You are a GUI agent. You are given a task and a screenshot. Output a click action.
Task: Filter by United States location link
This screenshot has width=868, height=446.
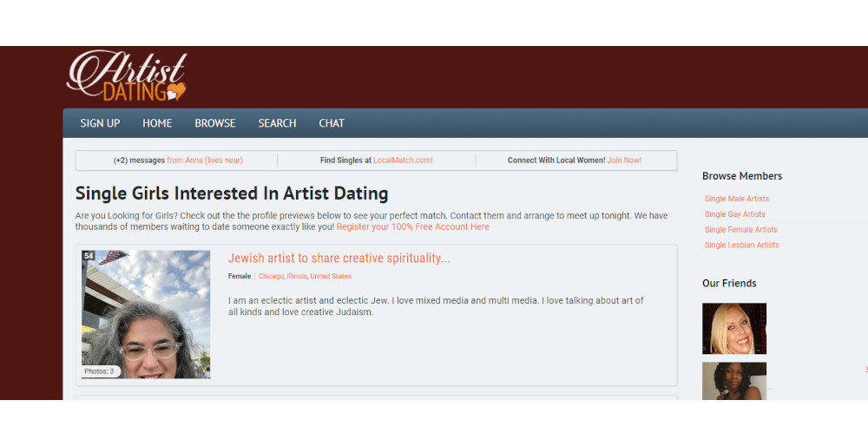331,276
